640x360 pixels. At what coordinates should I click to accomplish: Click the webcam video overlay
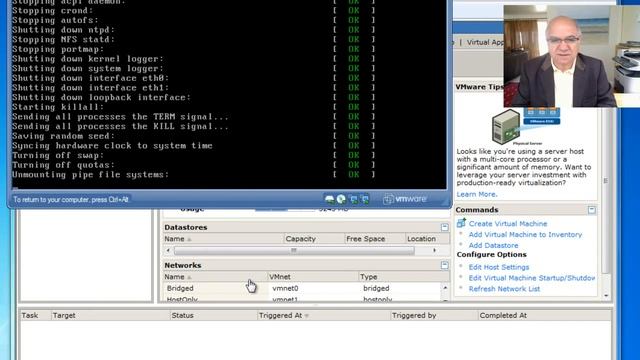pos(571,56)
